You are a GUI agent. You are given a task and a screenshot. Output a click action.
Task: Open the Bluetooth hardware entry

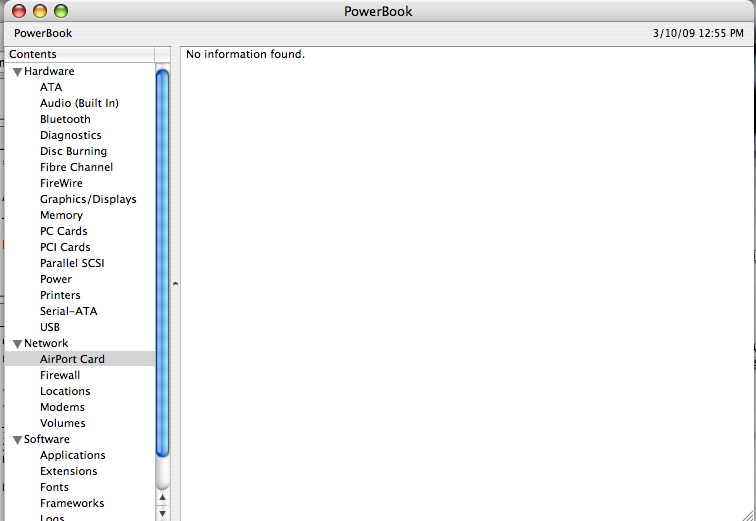(65, 119)
